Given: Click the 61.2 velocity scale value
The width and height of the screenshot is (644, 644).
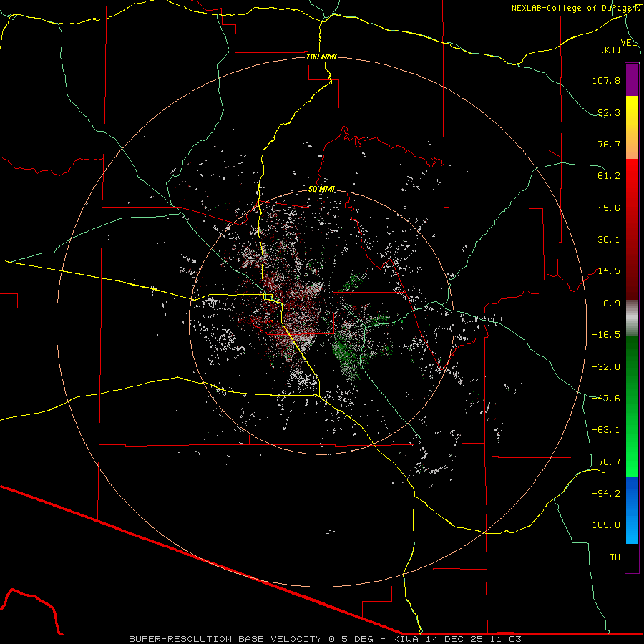Looking at the screenshot, I should pyautogui.click(x=609, y=176).
